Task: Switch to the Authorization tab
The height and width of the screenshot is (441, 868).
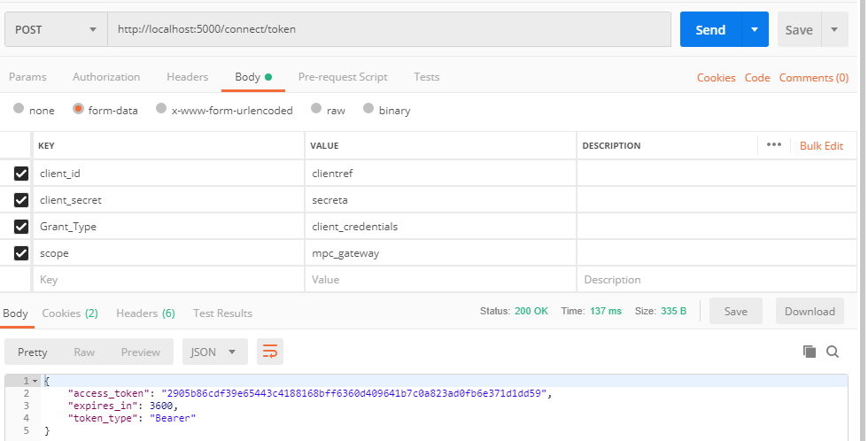Action: click(106, 77)
